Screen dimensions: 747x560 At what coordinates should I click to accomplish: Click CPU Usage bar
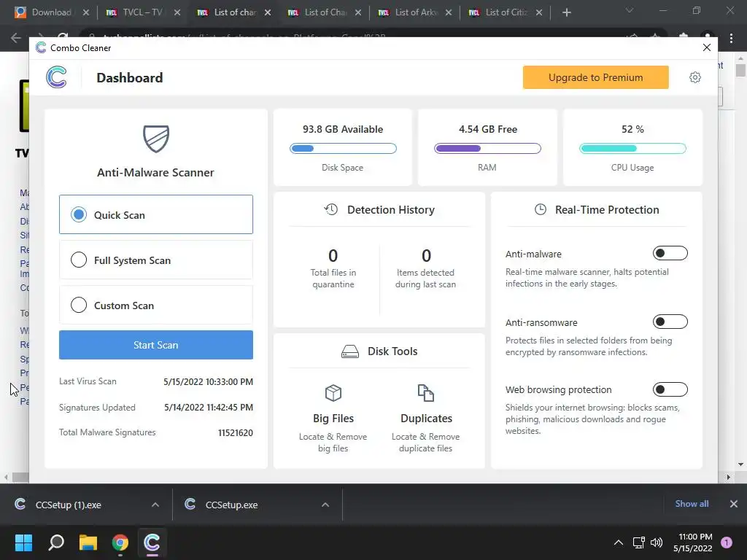[632, 149]
